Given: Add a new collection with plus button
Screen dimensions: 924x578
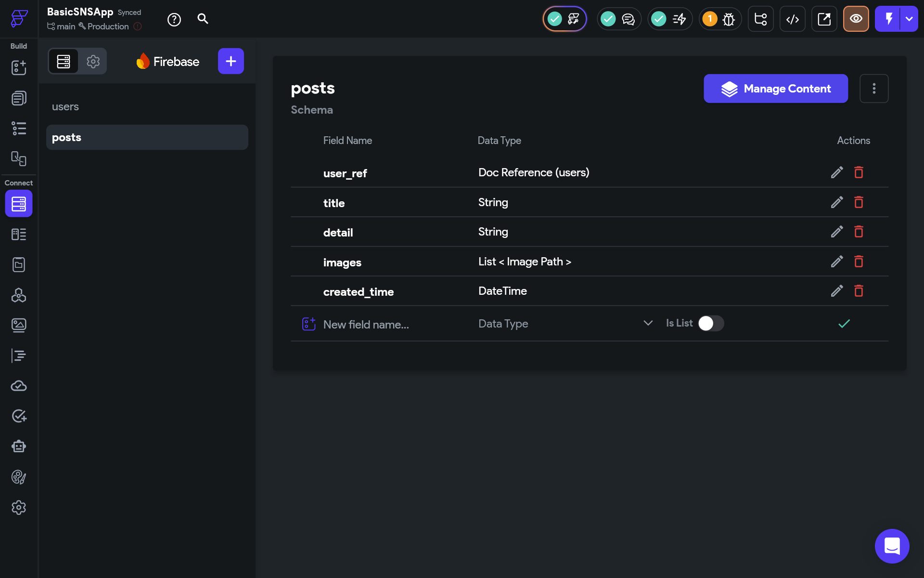Looking at the screenshot, I should [x=231, y=61].
